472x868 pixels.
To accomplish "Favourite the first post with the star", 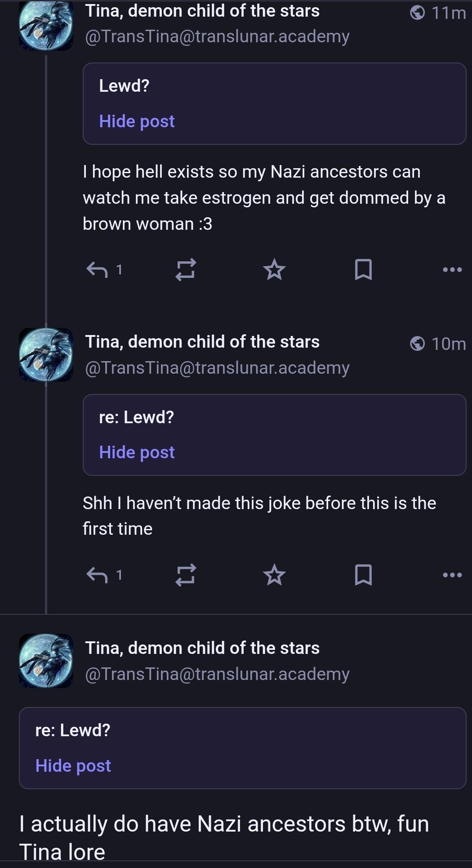I will [x=274, y=270].
